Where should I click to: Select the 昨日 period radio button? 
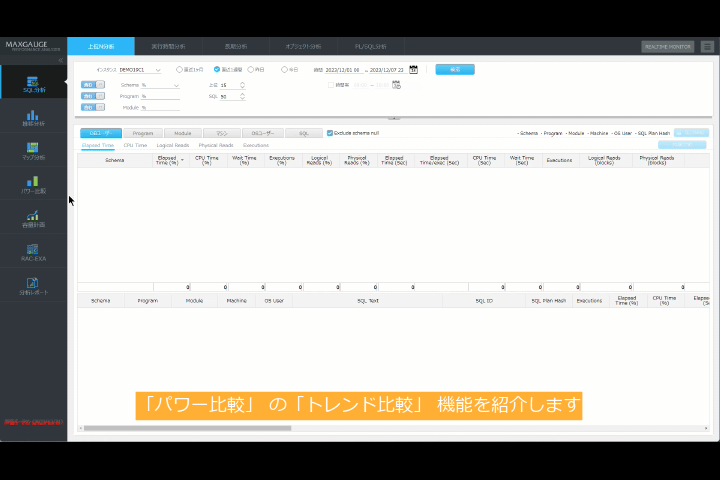(250, 69)
